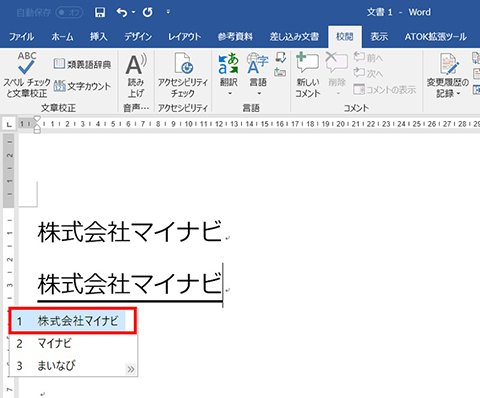The image size is (480, 398).
Task: Run the spell check and proofreading tool
Action: (27, 75)
